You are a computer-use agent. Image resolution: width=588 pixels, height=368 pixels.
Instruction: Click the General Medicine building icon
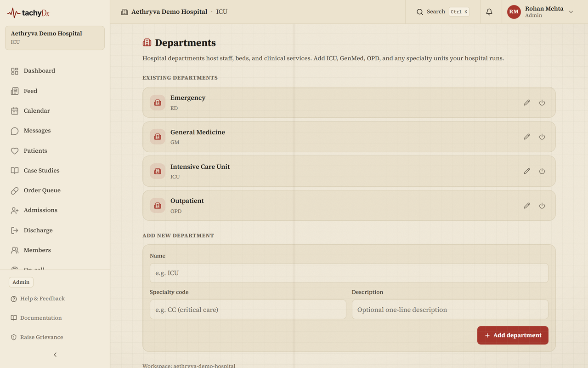[158, 137]
